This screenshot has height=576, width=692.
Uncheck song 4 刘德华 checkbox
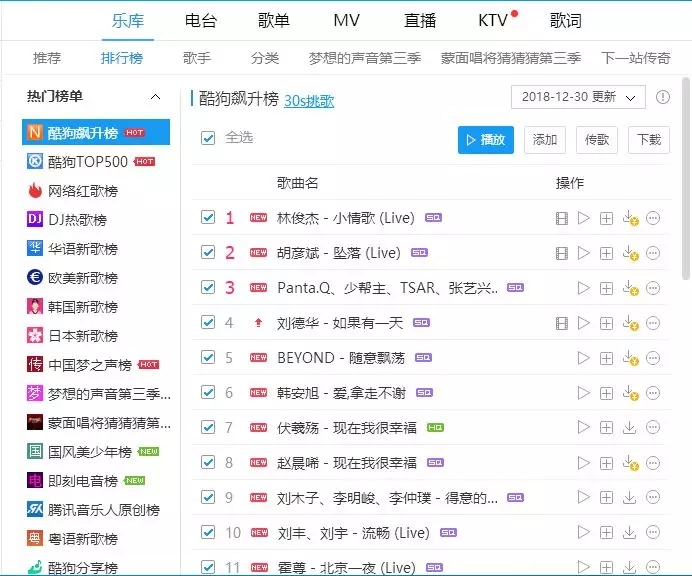[208, 322]
